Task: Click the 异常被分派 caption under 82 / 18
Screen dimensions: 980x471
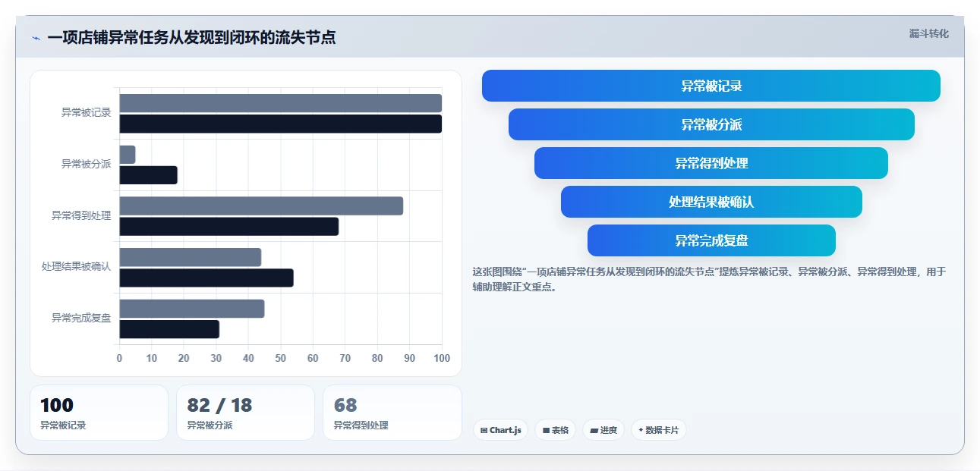Action: point(210,425)
